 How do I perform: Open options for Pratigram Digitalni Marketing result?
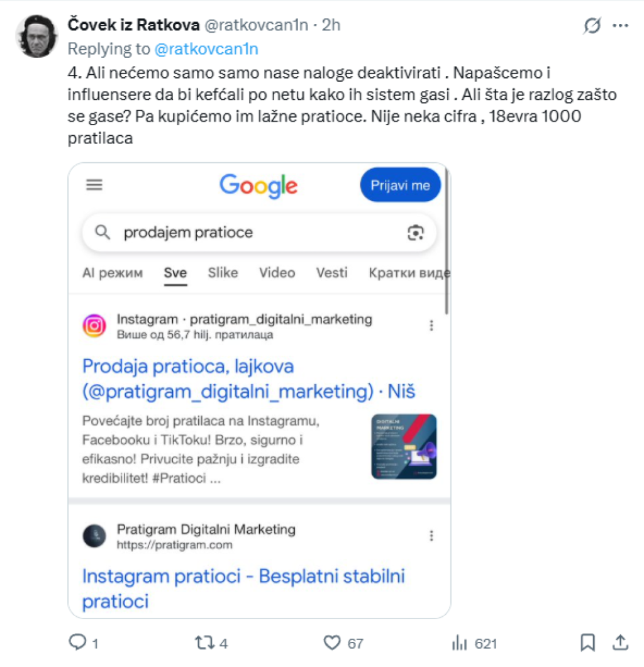[x=431, y=536]
